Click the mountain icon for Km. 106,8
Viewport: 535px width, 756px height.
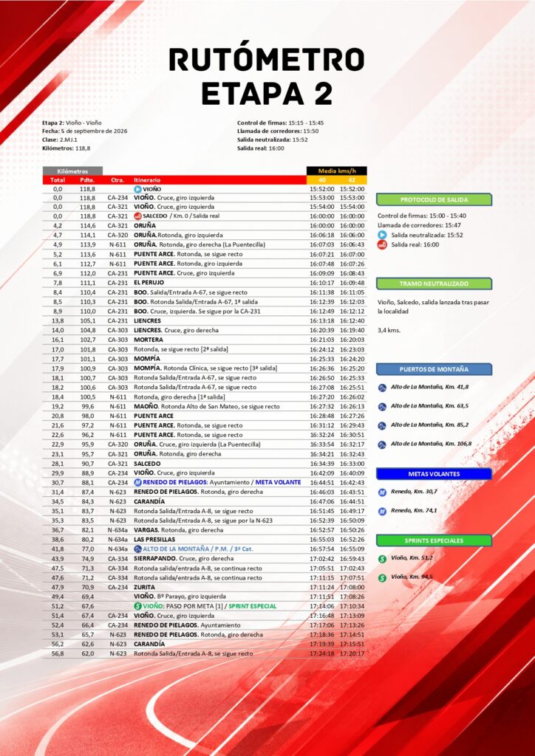tap(382, 444)
